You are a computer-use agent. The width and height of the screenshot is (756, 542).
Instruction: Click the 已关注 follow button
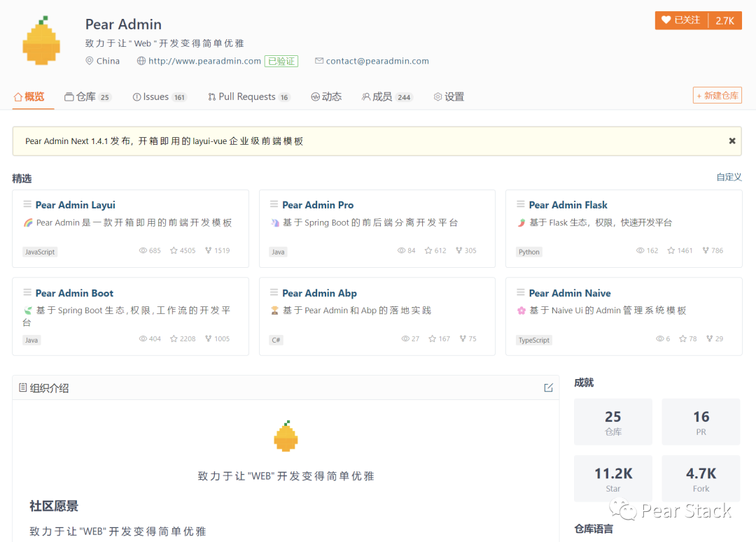tap(681, 20)
